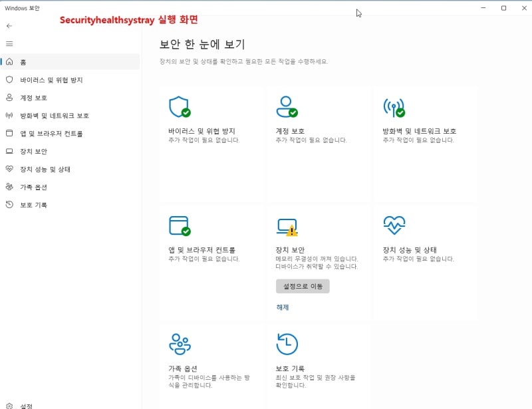Click the 설정 gear icon at the bottom
Image resolution: width=532 pixels, height=409 pixels.
[x=9, y=404]
